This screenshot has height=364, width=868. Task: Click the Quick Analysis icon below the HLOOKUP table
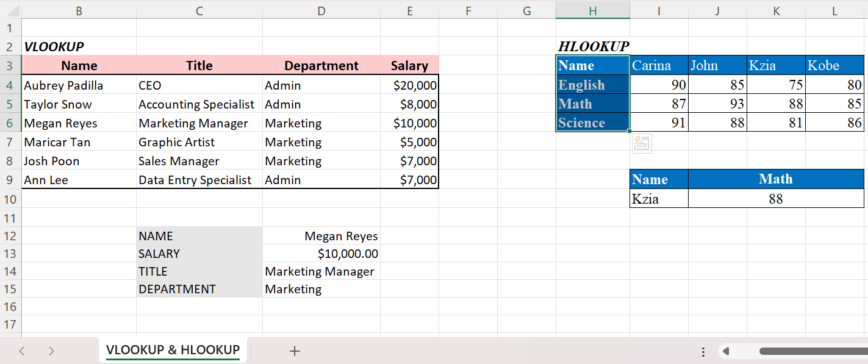point(642,144)
